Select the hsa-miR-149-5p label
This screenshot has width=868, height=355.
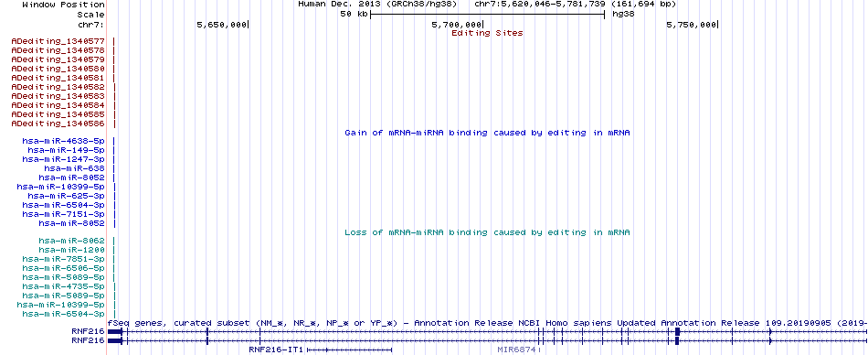pyautogui.click(x=67, y=150)
